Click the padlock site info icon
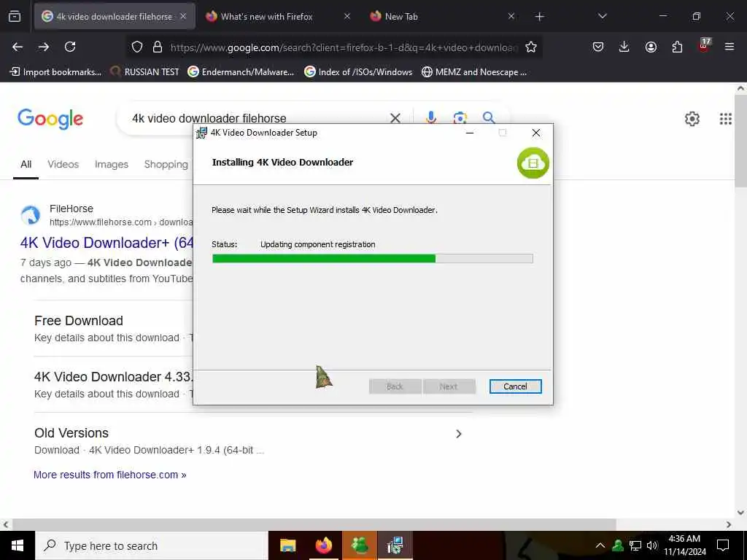 158,47
